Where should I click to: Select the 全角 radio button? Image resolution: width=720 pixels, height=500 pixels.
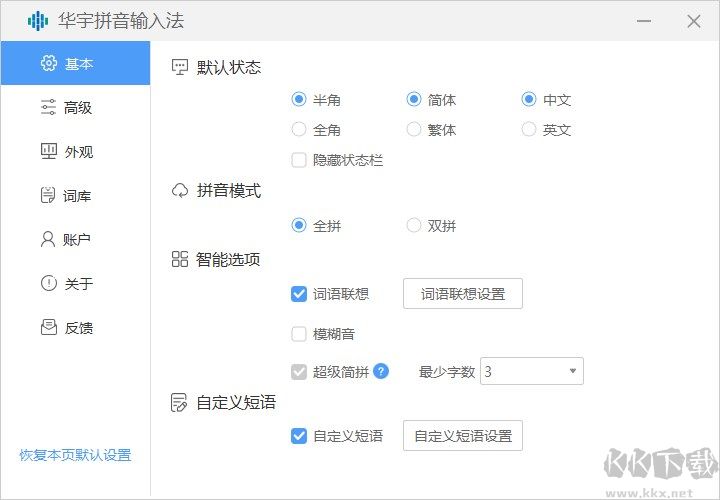pyautogui.click(x=299, y=129)
